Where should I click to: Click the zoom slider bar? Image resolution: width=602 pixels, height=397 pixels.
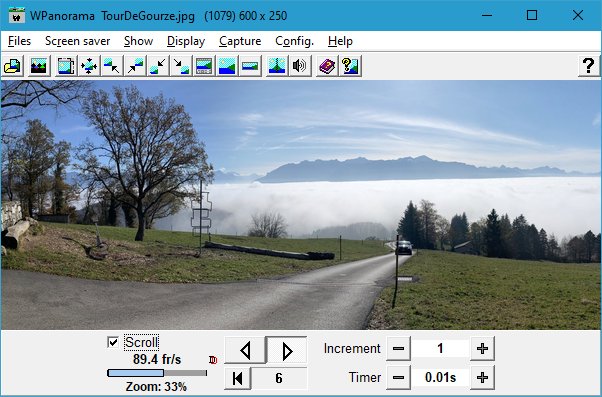click(157, 373)
